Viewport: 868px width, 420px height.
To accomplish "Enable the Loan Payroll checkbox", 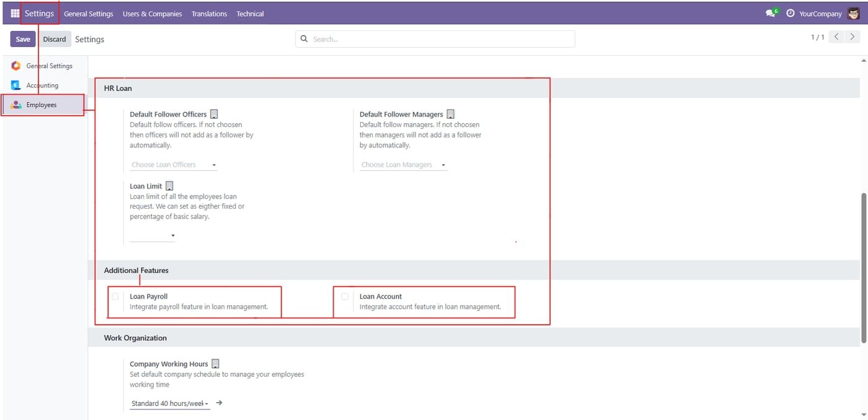I will (x=115, y=296).
